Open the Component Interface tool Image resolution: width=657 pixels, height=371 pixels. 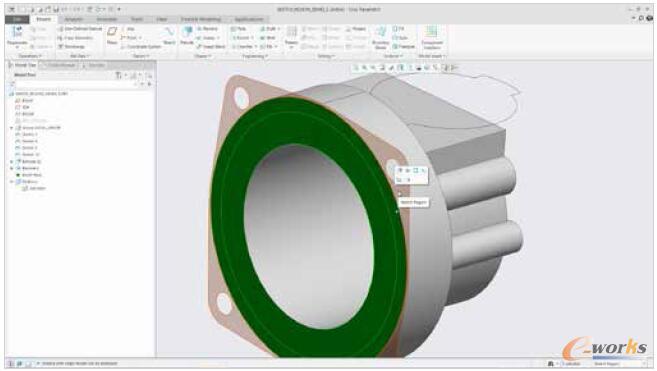[x=432, y=37]
